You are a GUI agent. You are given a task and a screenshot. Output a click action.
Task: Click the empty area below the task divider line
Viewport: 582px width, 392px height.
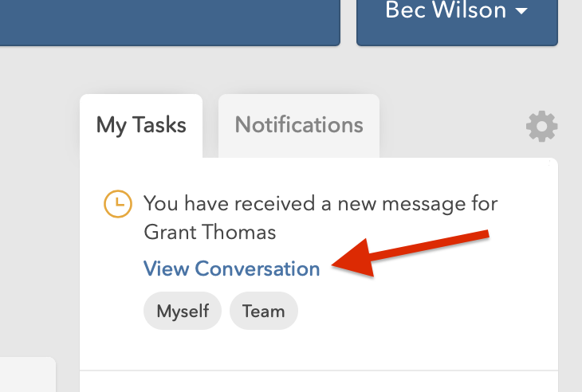pos(319,382)
